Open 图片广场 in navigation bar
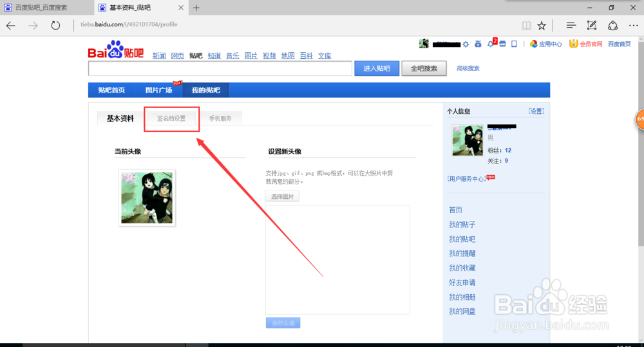644x347 pixels. pyautogui.click(x=158, y=90)
